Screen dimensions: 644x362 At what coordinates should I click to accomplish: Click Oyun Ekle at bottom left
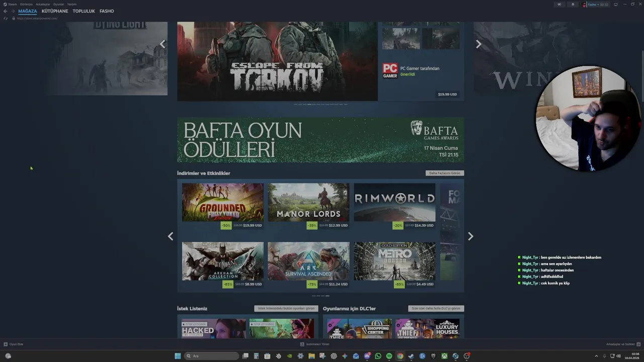pos(14,344)
